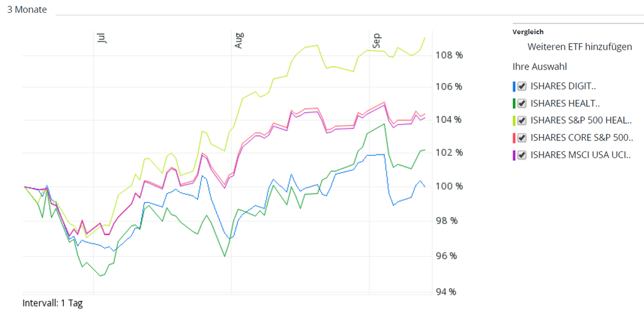644x313 pixels.
Task: Click the 'Sep' month marker on chart
Action: [x=377, y=40]
